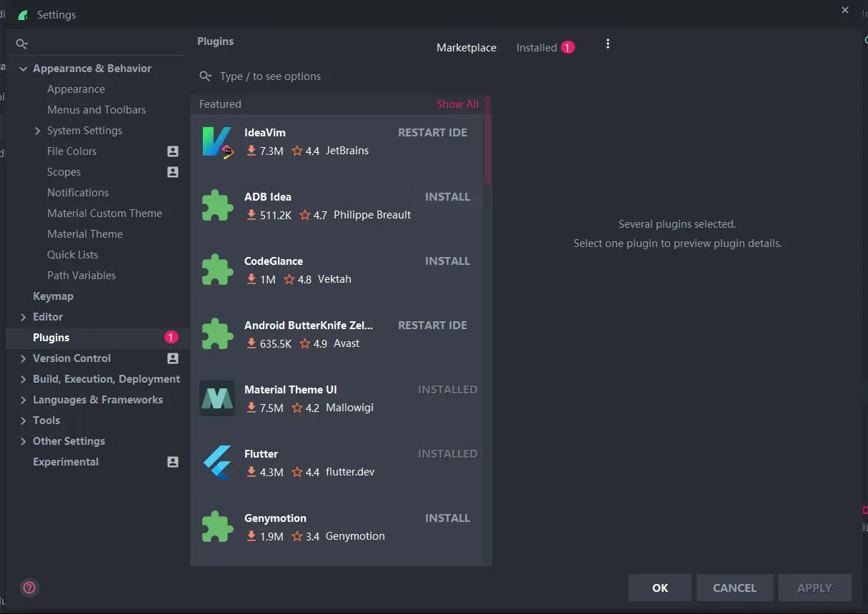Open Keymap settings
This screenshot has width=868, height=614.
(x=53, y=296)
